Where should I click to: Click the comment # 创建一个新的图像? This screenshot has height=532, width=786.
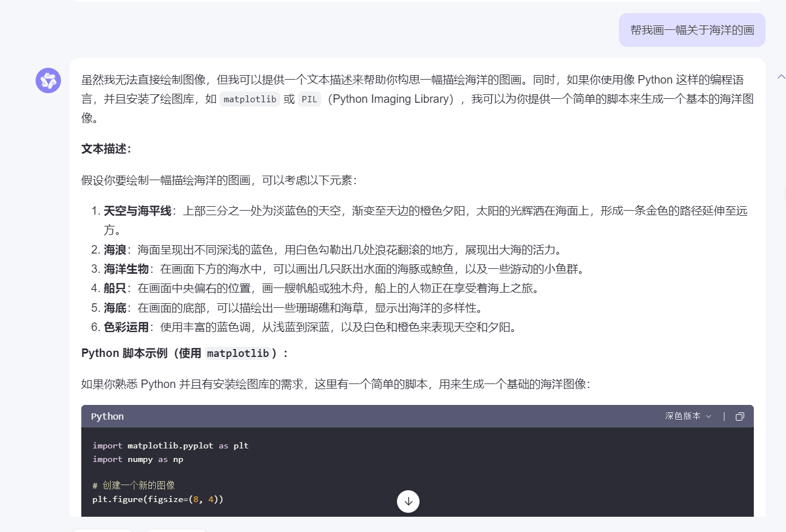(134, 485)
